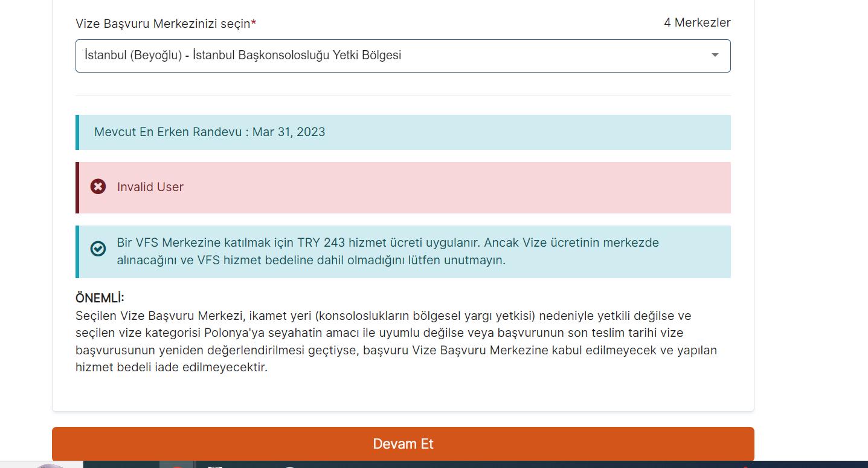Click the 'ÖNEMLİ:' heading
Viewport: 868px width, 468px height.
(100, 298)
